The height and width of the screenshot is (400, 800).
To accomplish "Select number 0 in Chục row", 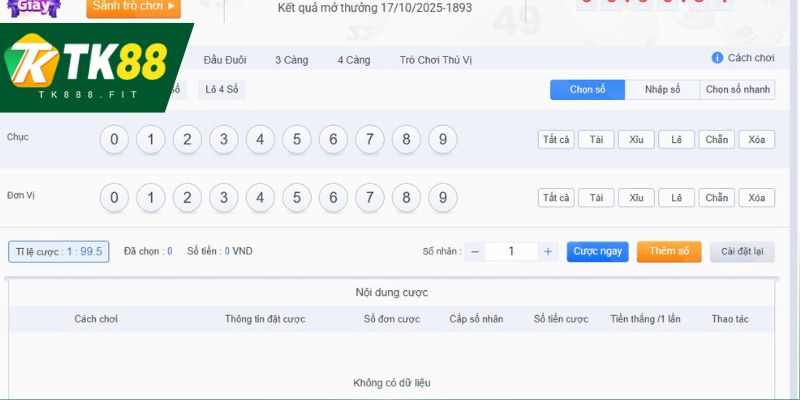I will coord(114,139).
